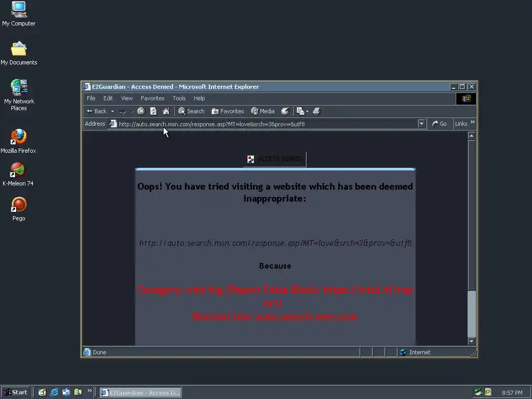Select the Mozilla Firefox desktop shortcut

coord(18,141)
